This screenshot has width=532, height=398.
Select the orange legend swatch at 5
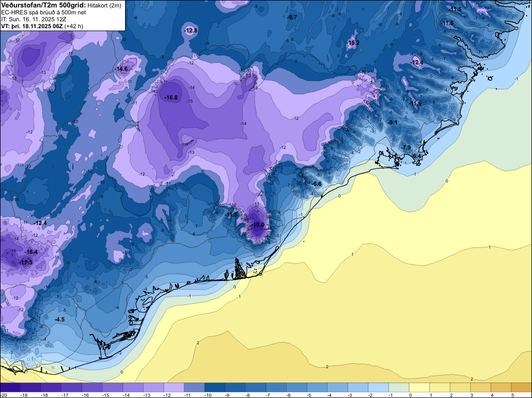(521, 387)
